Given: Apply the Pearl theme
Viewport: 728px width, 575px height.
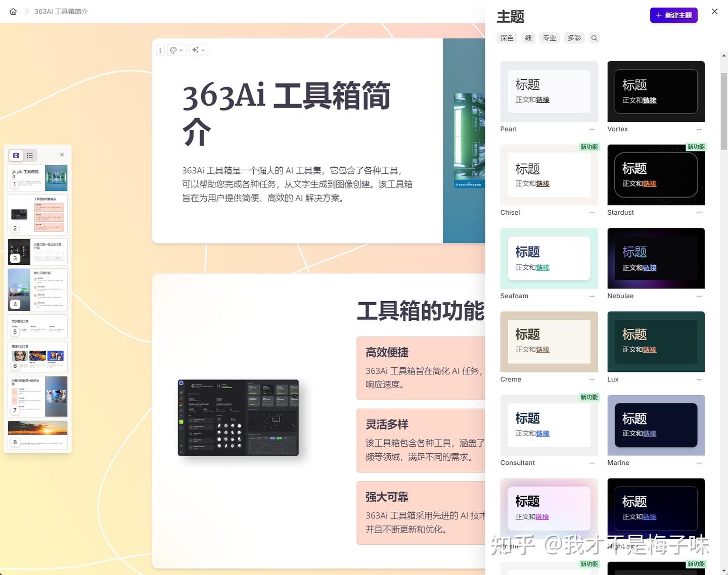Looking at the screenshot, I should (x=549, y=91).
